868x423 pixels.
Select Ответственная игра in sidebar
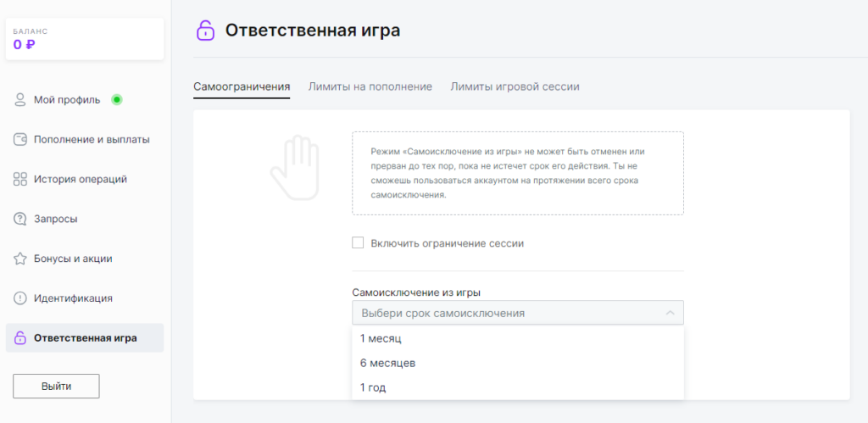tap(85, 337)
